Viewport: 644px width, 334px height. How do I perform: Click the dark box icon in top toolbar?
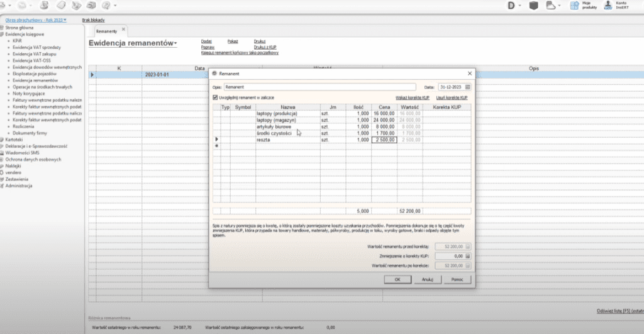pos(533,6)
